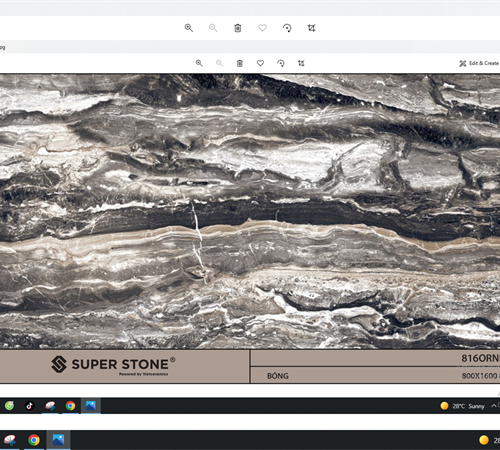Click the green circular app icon on the taskbar
The height and width of the screenshot is (450, 500).
tap(9, 406)
